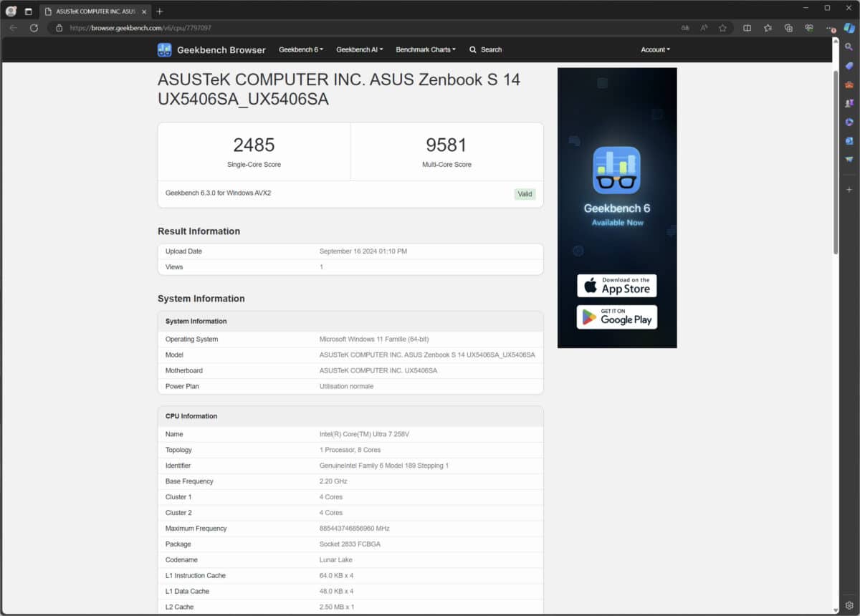Open the Settings and more menu
Screen dimensions: 860x616
click(x=829, y=28)
